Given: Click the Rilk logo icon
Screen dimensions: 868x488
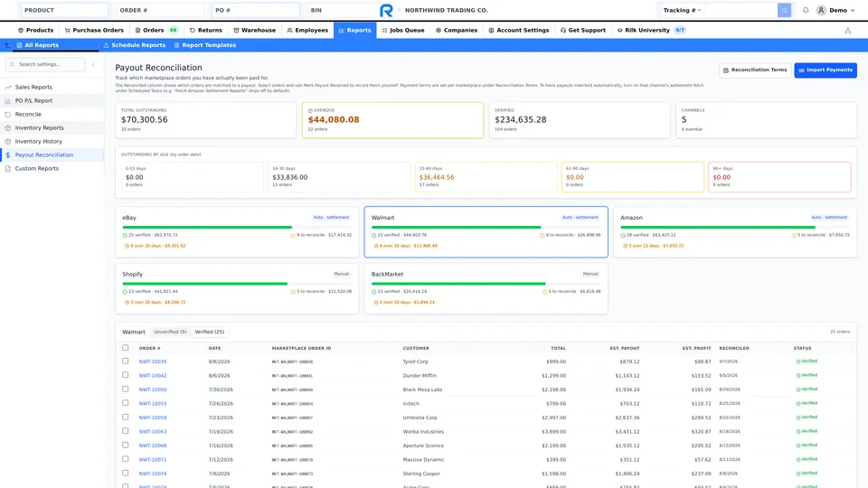Looking at the screenshot, I should pos(386,10).
